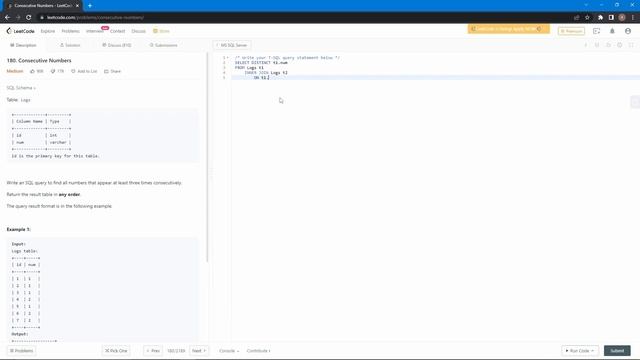Go to the previous problem with Prev

153,351
